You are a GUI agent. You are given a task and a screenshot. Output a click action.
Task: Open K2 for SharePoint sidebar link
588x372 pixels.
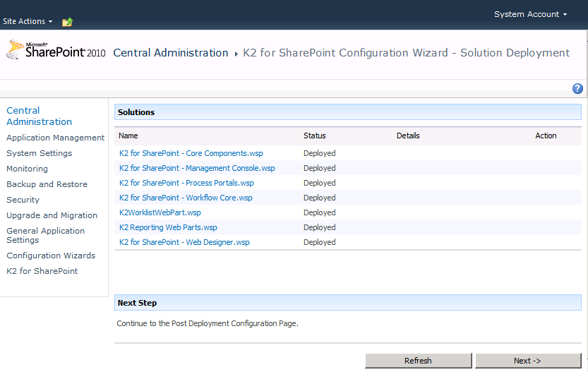click(42, 271)
